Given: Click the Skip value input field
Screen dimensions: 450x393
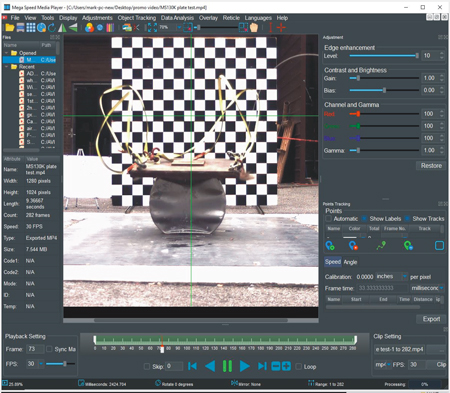Looking at the screenshot, I should tap(174, 366).
